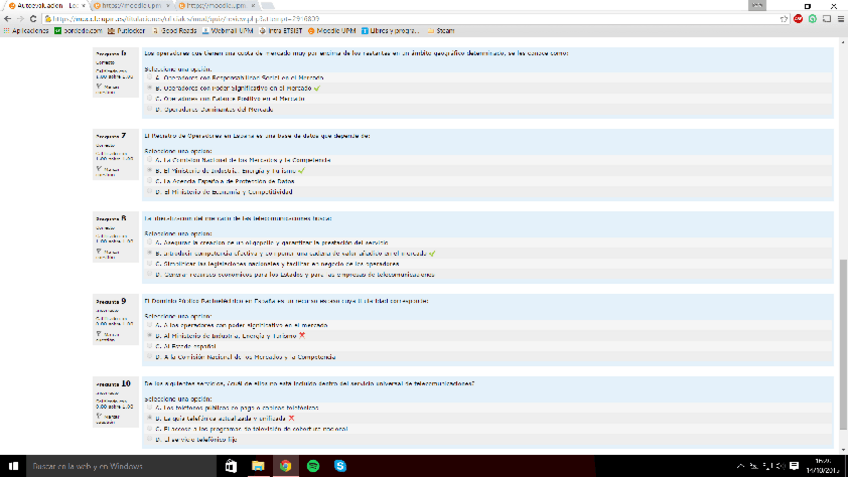Reload the page with the refresh icon

[34, 18]
